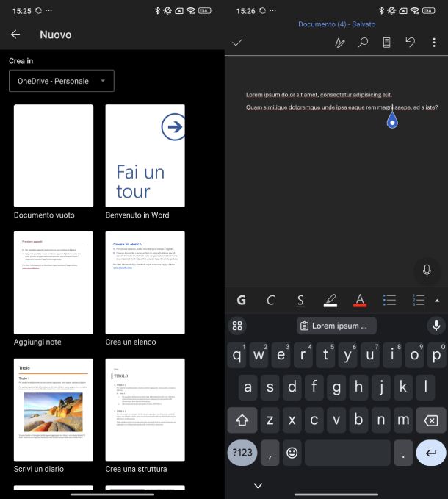Hide the keyboard with the down chevron
Screen dimensions: 448x499
click(x=259, y=485)
